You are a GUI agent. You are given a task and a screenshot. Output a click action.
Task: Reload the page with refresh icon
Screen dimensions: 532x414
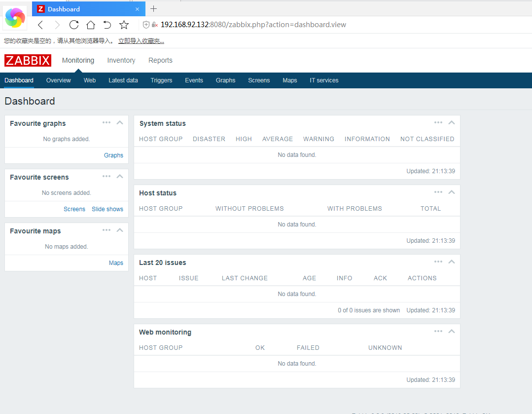point(73,25)
